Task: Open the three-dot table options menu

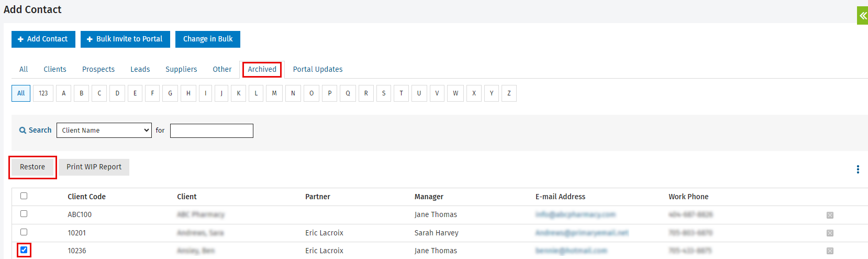Action: click(x=858, y=169)
